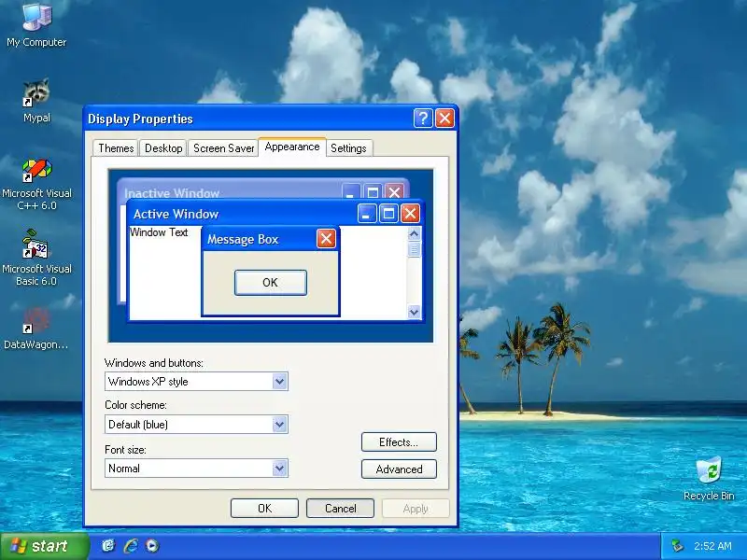Open Windows Media Player from Quick Launch

tap(152, 546)
